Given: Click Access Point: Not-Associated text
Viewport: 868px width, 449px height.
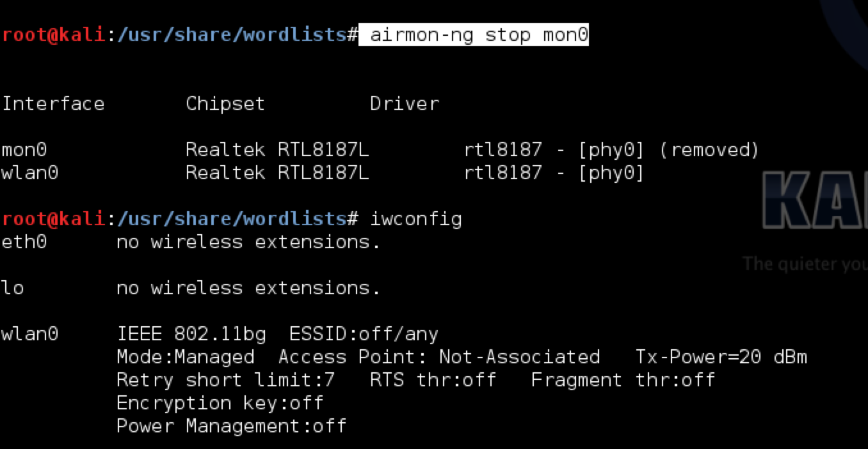Looking at the screenshot, I should tap(439, 357).
